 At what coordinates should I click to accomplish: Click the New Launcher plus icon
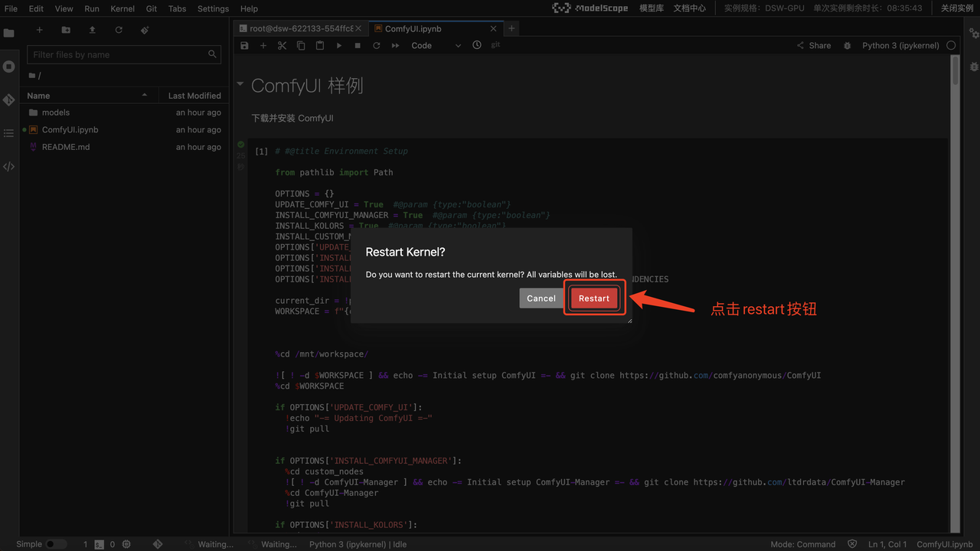(40, 30)
